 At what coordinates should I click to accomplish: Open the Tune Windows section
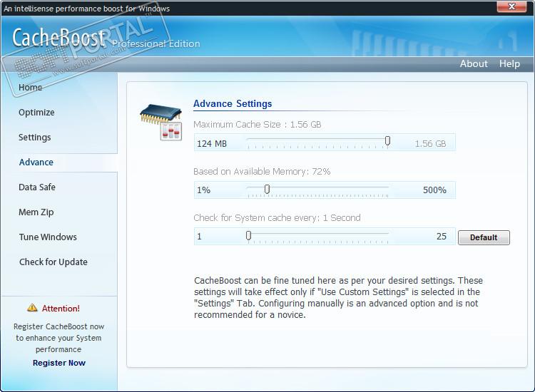tap(48, 237)
